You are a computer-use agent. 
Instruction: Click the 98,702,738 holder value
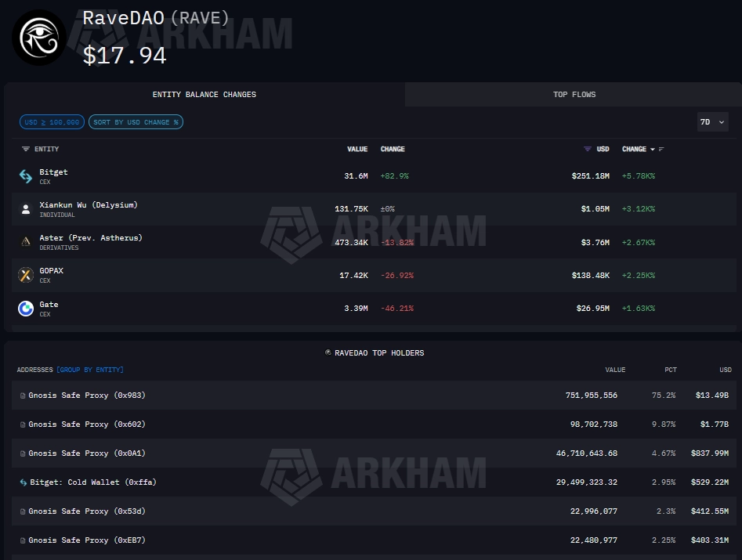[x=594, y=425]
